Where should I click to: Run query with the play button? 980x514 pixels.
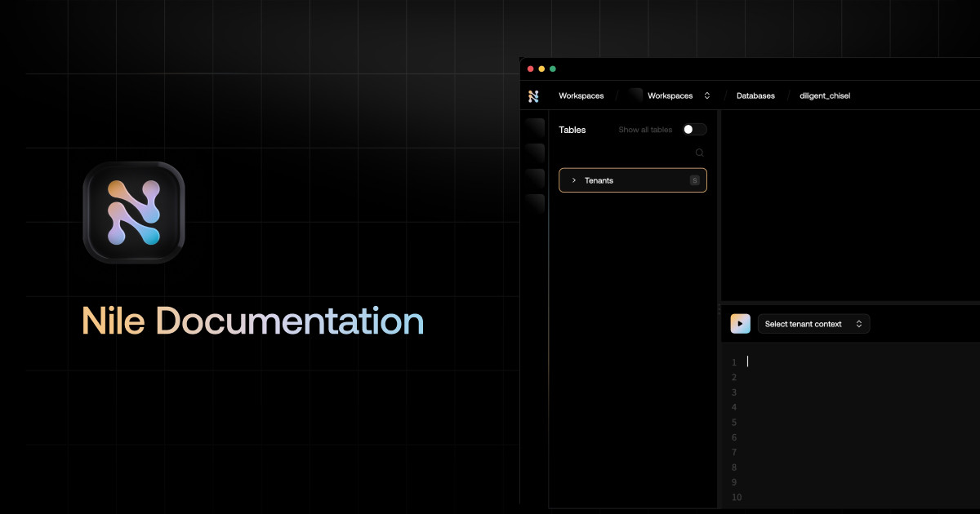(x=740, y=324)
